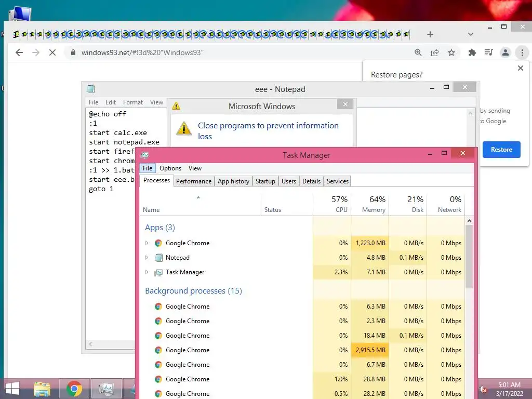Image resolution: width=532 pixels, height=399 pixels.
Task: Select Chrome process using 2,915.5 MB
Action: click(302, 350)
